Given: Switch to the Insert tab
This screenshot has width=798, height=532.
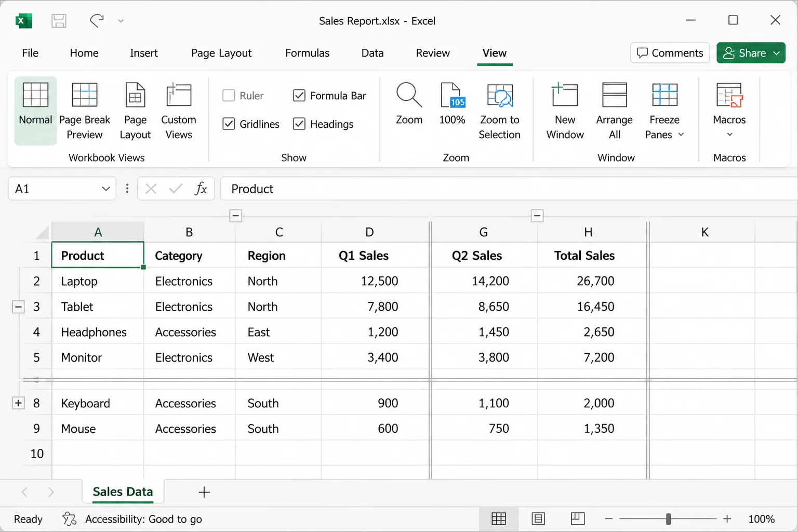Looking at the screenshot, I should point(144,53).
